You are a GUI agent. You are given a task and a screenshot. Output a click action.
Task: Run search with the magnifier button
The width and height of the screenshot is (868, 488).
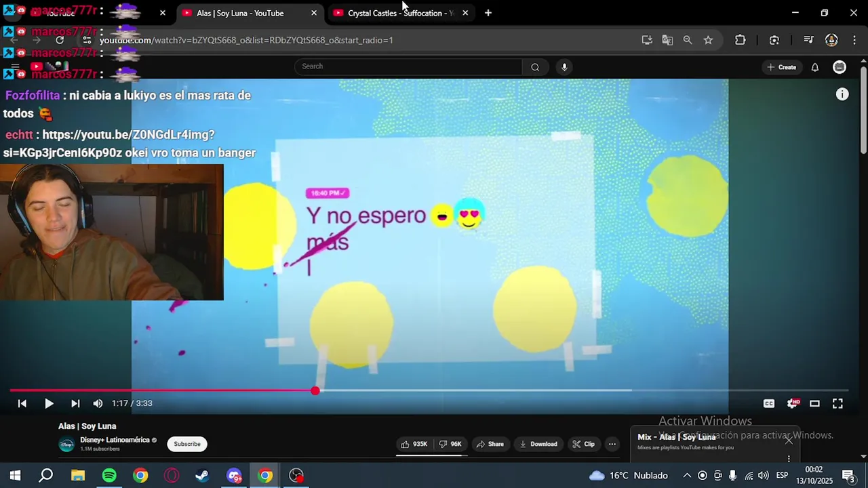[535, 66]
